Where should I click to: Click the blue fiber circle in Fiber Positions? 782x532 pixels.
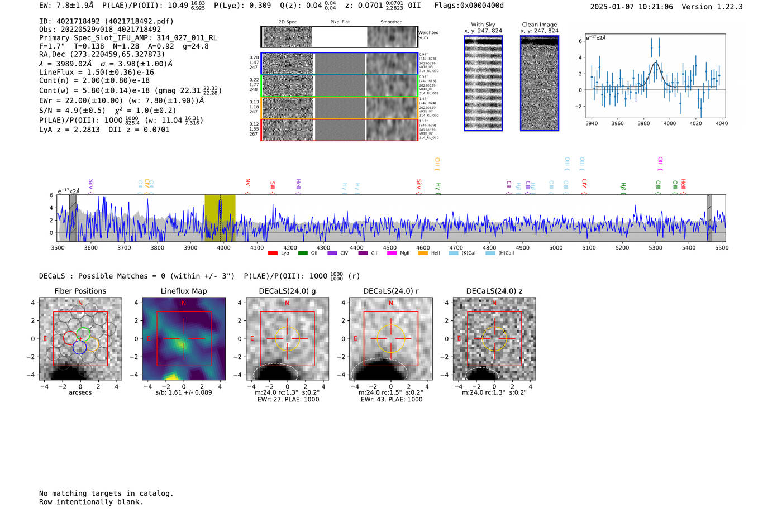point(79,347)
